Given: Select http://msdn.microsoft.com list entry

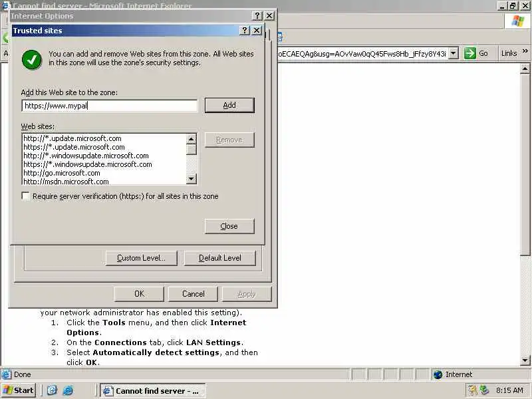Looking at the screenshot, I should click(66, 182).
